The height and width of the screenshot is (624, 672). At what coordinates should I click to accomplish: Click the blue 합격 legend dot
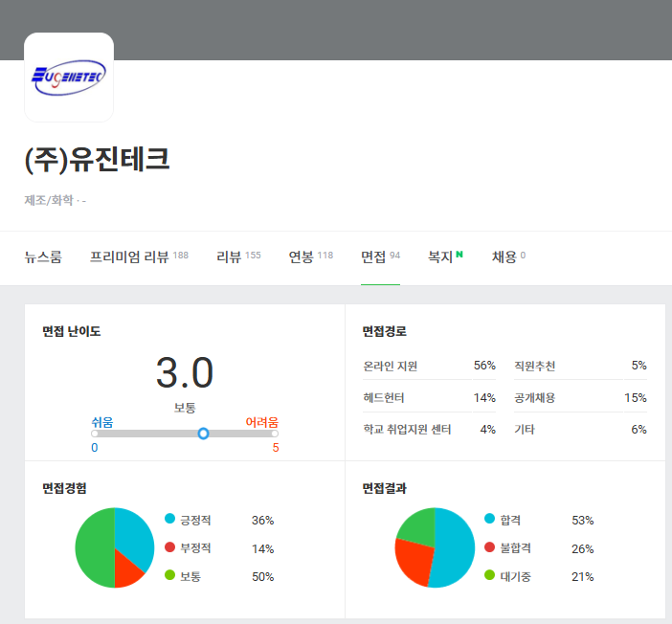point(489,519)
